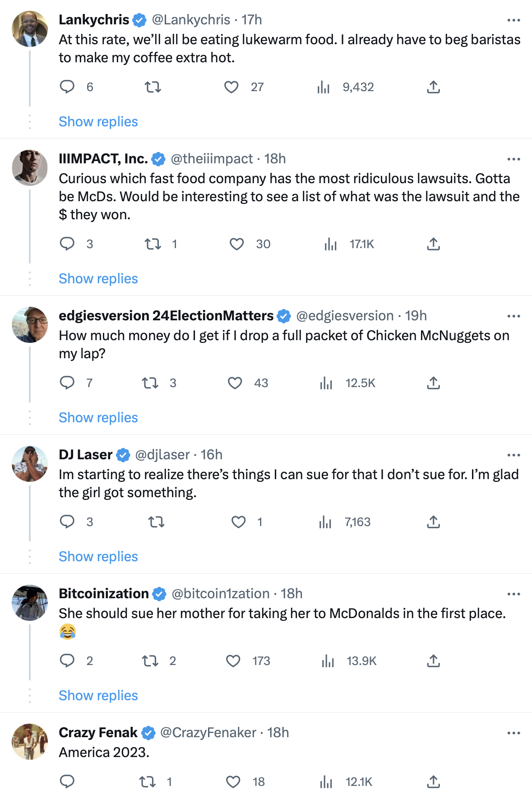Open three-dot menu on DJ Laser's tweet
This screenshot has height=799, width=532.
pyautogui.click(x=513, y=455)
